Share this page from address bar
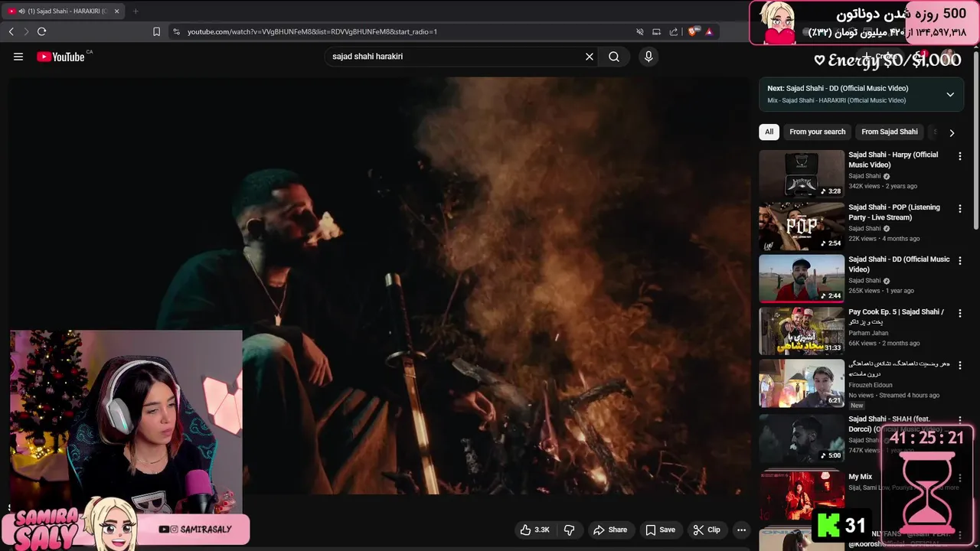Screen dimensions: 980x551 [674, 31]
